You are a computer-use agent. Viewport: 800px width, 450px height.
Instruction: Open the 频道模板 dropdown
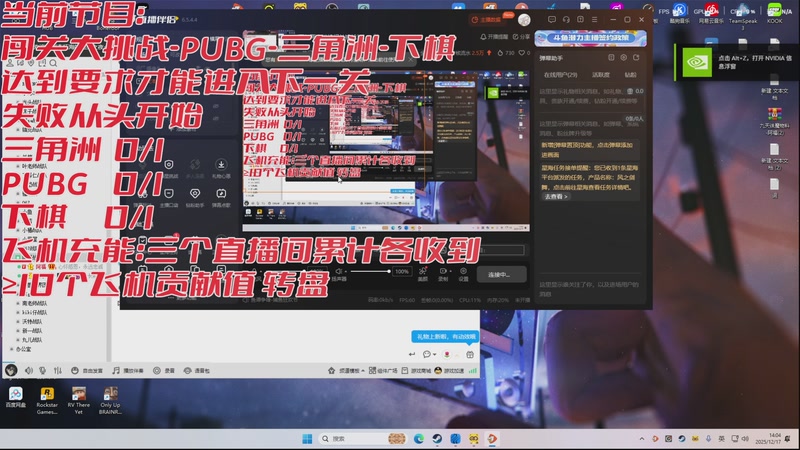[x=346, y=370]
